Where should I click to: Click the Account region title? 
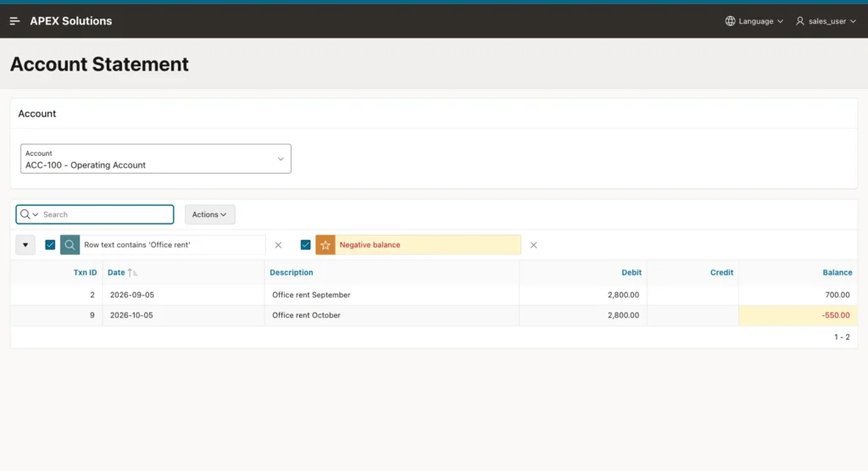(x=37, y=114)
